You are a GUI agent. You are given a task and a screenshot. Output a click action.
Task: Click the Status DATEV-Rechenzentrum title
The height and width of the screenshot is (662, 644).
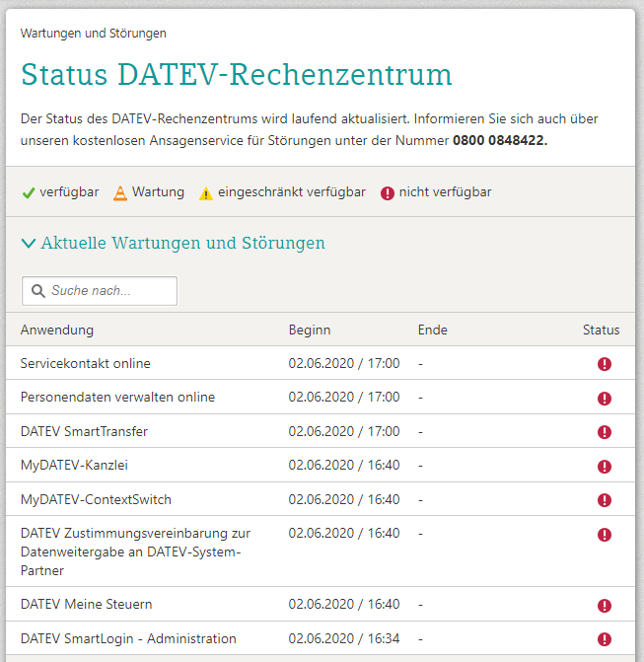pos(237,74)
